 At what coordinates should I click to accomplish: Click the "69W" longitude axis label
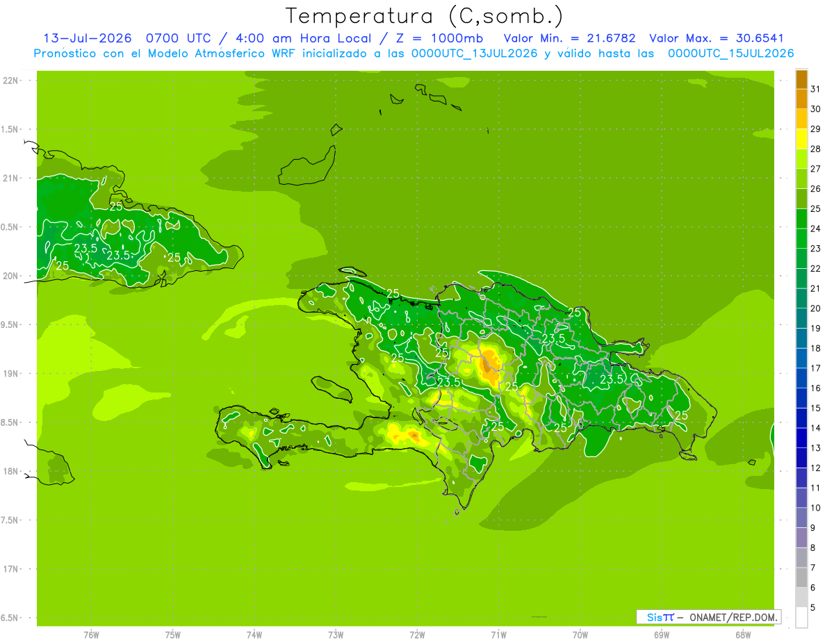point(662,634)
